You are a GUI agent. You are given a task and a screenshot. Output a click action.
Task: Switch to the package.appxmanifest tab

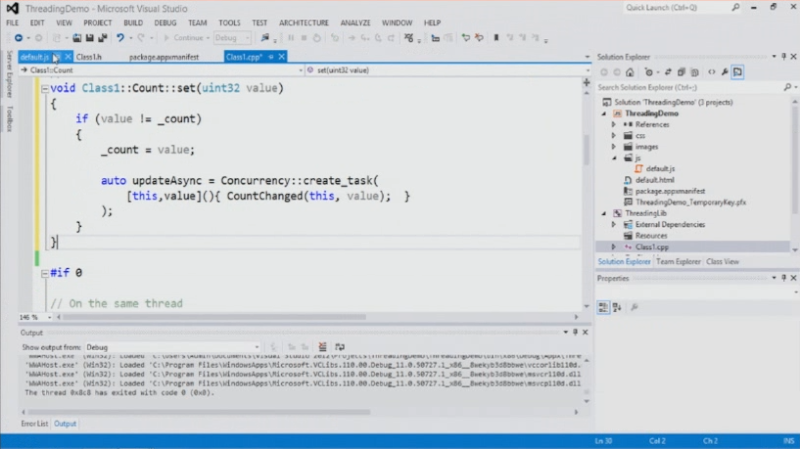click(x=164, y=57)
